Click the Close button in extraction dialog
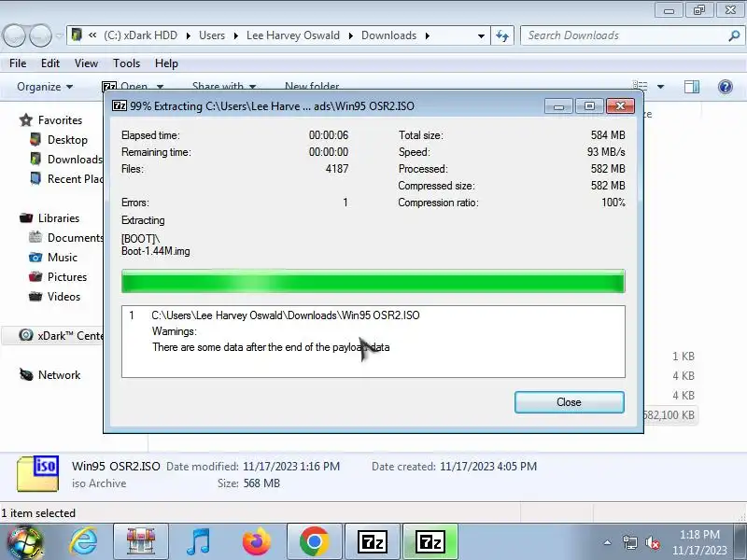Viewport: 747px width, 560px height. click(570, 402)
